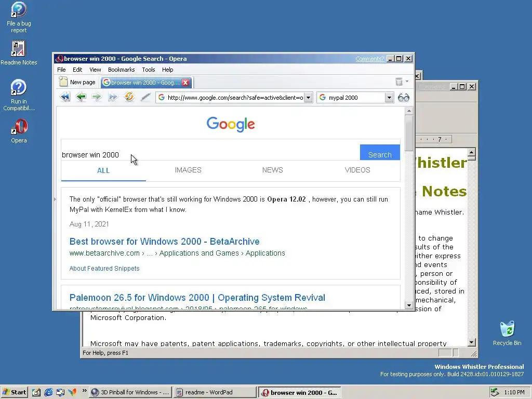Select the browser win 2000 Google tab
This screenshot has height=399, width=532.
(x=146, y=83)
